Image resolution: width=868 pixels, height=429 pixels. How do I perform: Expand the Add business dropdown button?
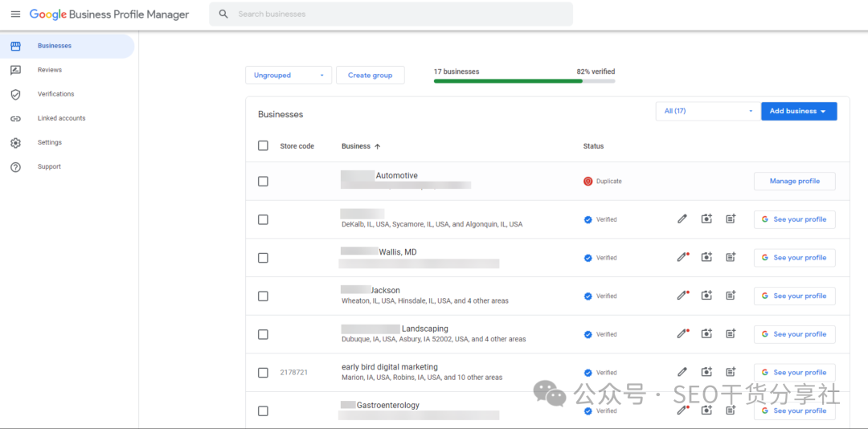tap(799, 111)
